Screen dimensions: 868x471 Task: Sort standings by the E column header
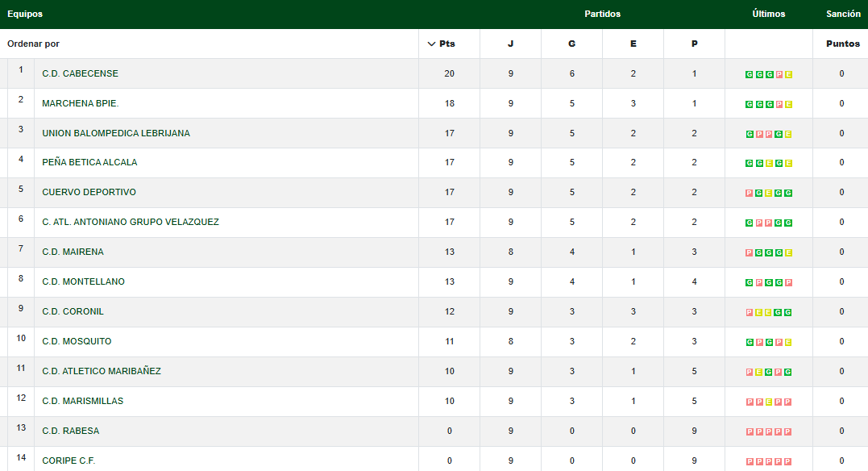coord(633,44)
